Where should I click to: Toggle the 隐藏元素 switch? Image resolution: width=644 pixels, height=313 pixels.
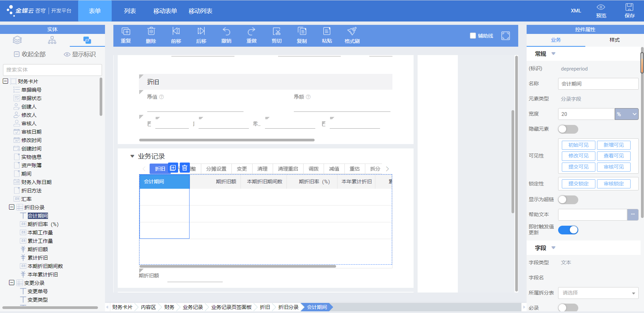tap(568, 129)
